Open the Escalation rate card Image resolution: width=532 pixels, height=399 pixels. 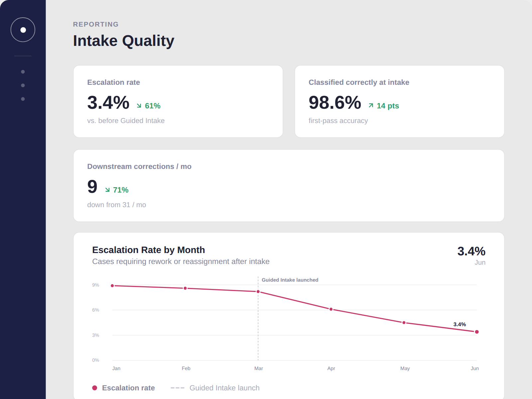click(x=178, y=101)
